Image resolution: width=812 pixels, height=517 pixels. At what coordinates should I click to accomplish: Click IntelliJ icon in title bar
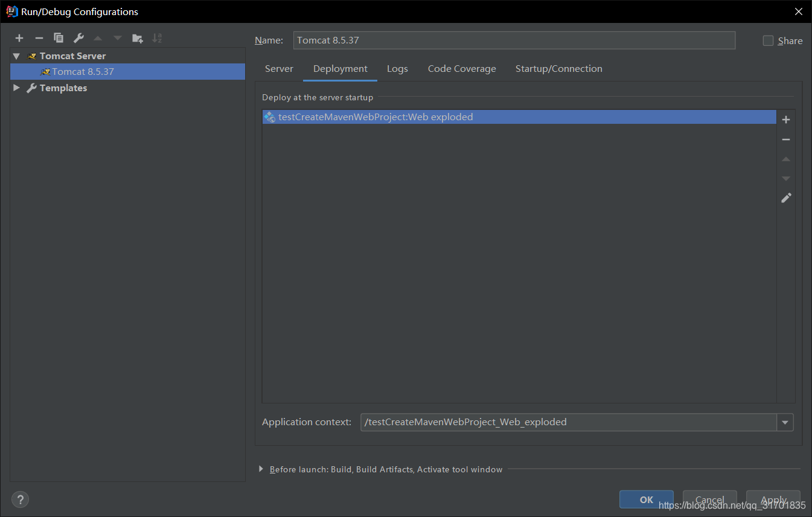(12, 11)
